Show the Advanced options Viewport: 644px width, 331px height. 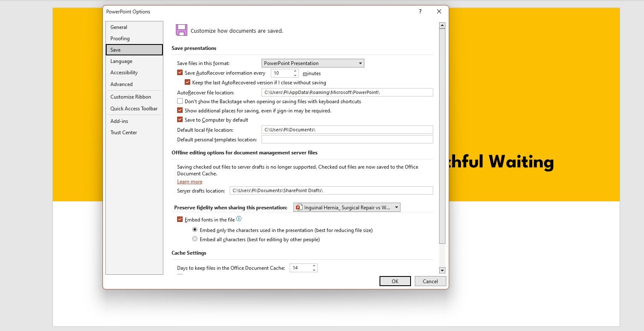click(134, 84)
